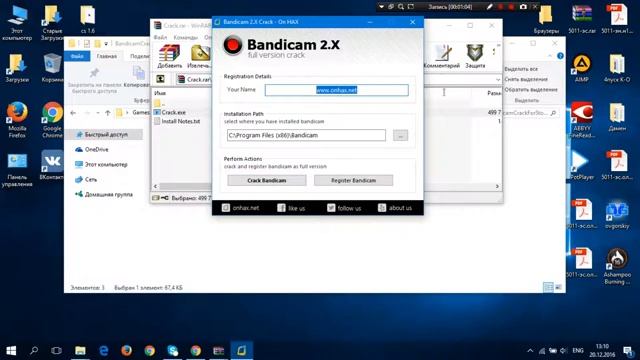The height and width of the screenshot is (360, 640).
Task: Select the Google Chrome desktop icon
Action: point(52,120)
